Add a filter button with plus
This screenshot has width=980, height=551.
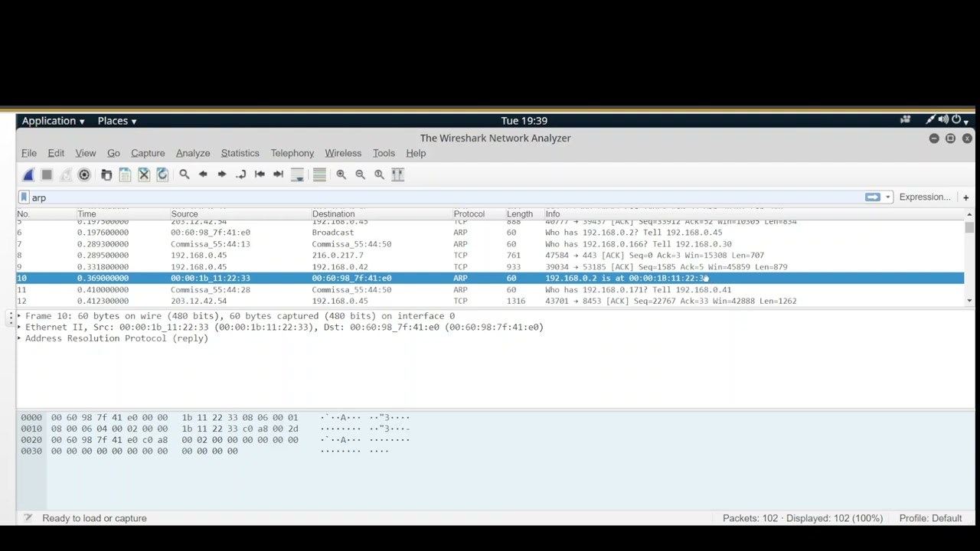coord(965,197)
